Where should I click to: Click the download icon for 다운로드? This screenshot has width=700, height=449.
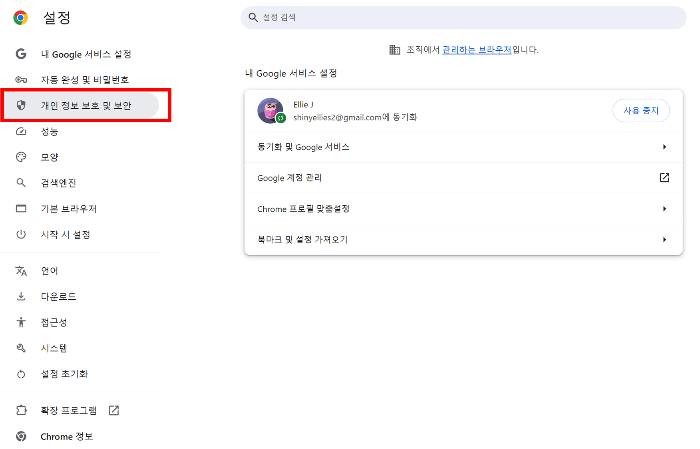[x=21, y=296]
